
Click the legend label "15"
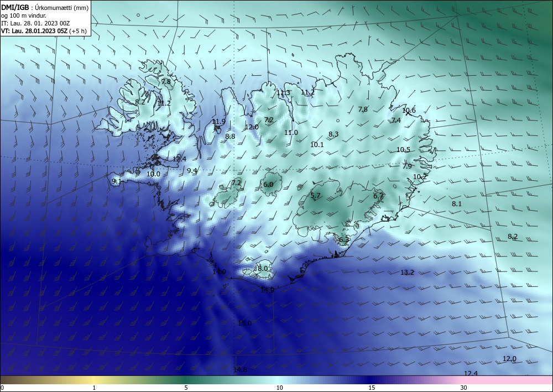pos(372,388)
